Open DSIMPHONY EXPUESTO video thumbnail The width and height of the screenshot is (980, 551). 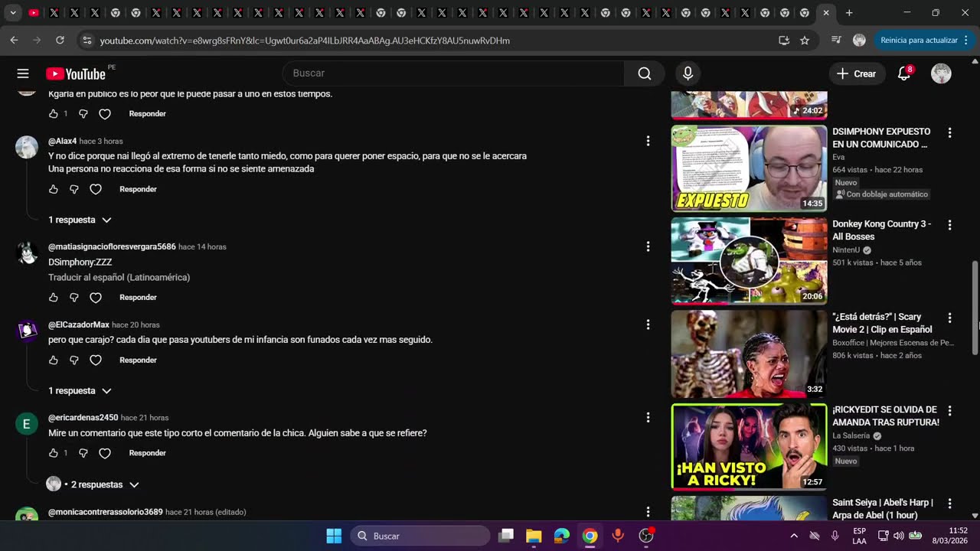(749, 168)
